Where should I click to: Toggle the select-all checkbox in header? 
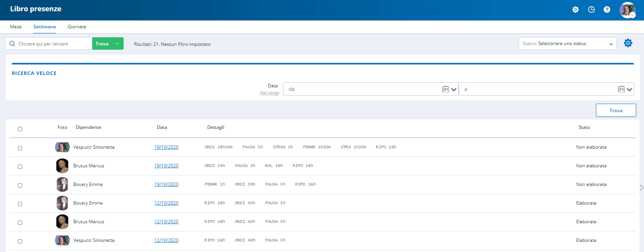point(20,129)
